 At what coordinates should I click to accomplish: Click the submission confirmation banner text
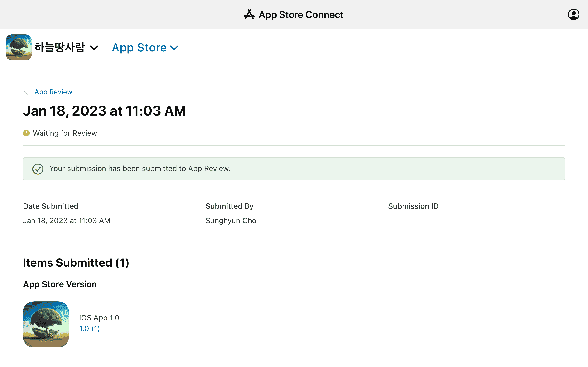(x=140, y=169)
